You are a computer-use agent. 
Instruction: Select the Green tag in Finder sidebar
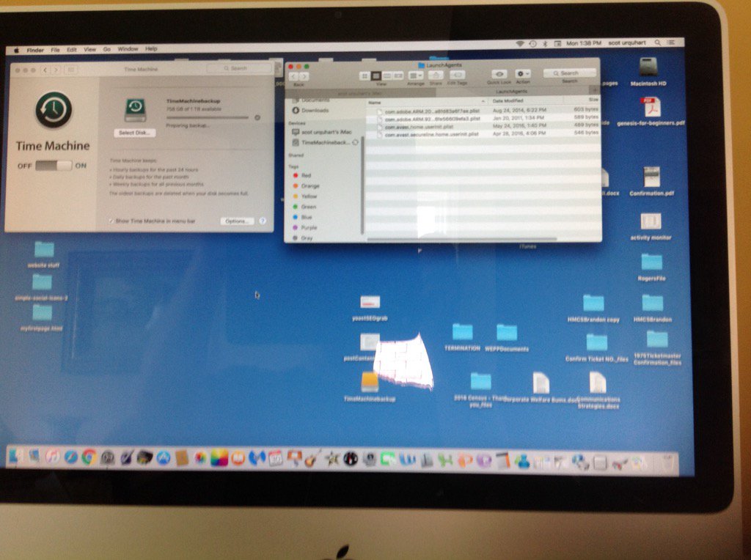[x=304, y=207]
